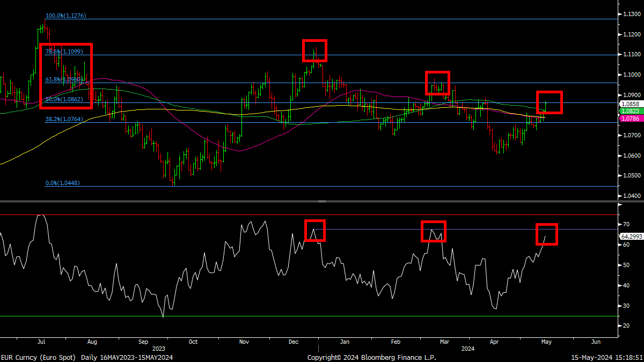Image resolution: width=644 pixels, height=362 pixels.
Task: Select the 61.8% (1.0960) Fibonacci level label
Action: (x=63, y=79)
